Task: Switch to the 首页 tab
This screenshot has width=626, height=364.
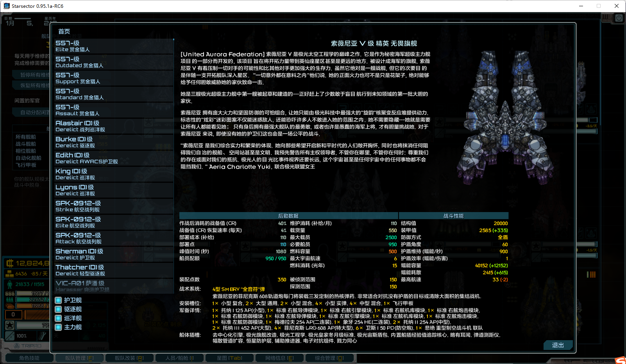Action: [x=64, y=31]
